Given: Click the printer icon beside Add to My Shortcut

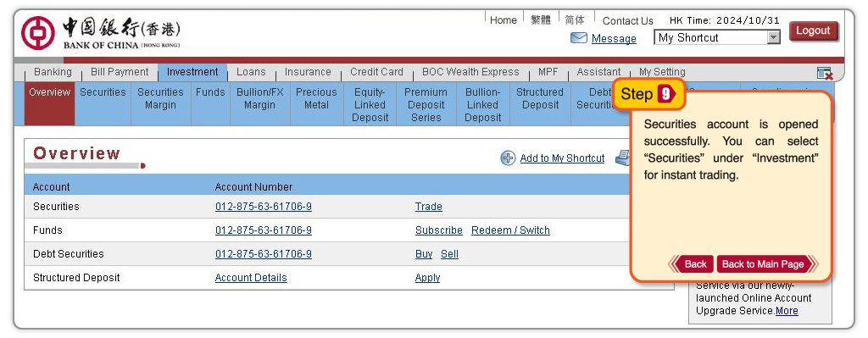Looking at the screenshot, I should point(623,158).
